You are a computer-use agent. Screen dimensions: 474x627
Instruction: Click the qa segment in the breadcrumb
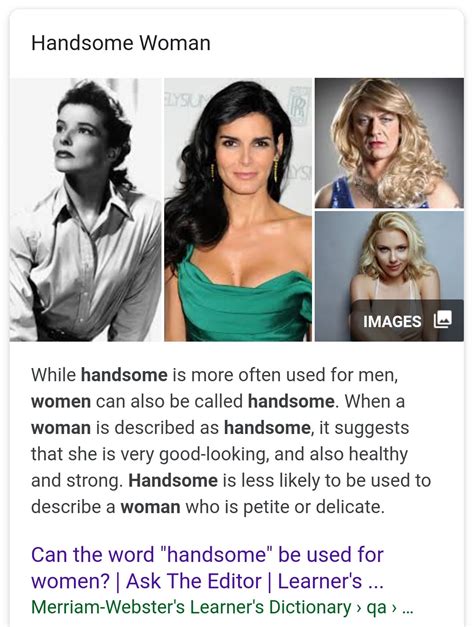[x=376, y=608]
